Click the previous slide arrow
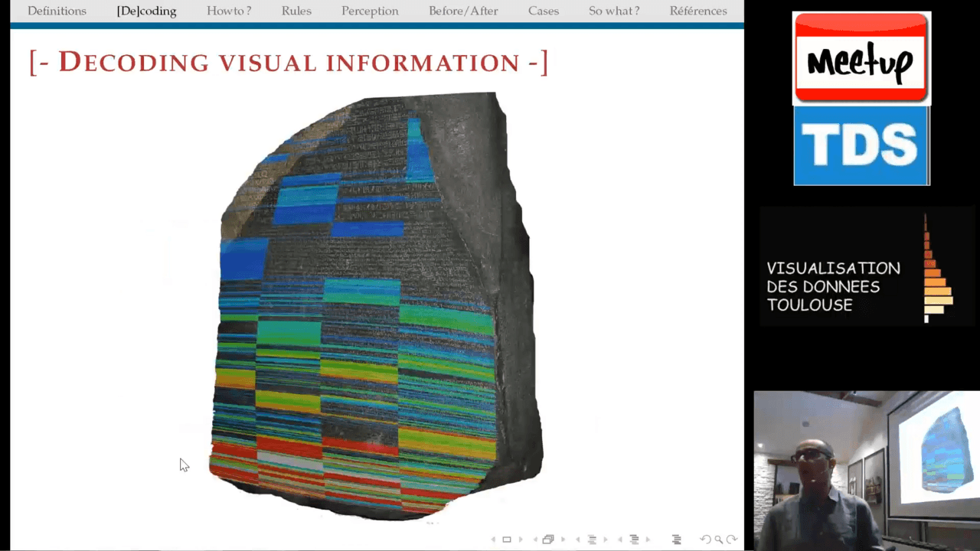The width and height of the screenshot is (980, 551). (493, 540)
